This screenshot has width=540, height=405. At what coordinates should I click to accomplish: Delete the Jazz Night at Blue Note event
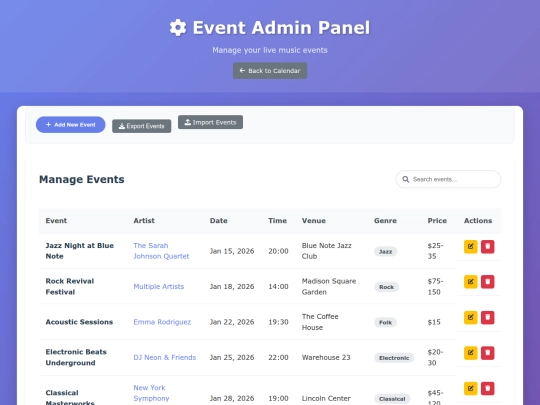point(487,247)
